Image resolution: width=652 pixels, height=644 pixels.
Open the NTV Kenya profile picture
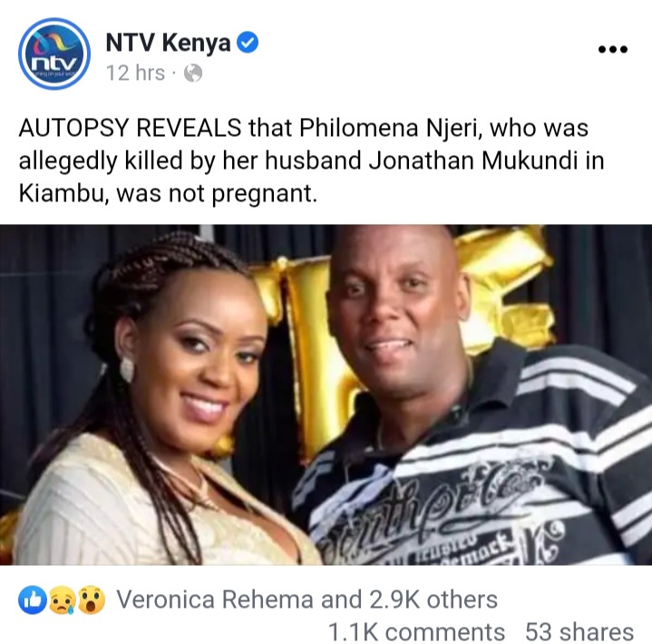54,54
